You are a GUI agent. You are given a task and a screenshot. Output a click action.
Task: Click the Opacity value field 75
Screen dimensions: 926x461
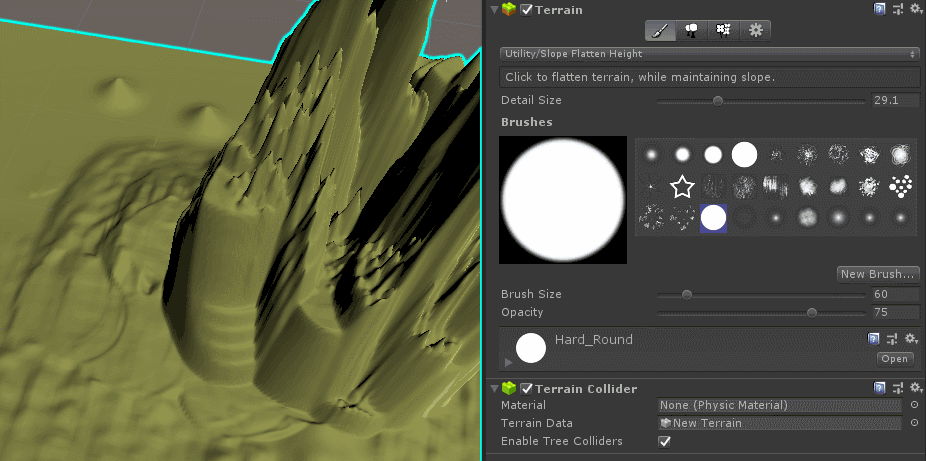[x=895, y=312]
